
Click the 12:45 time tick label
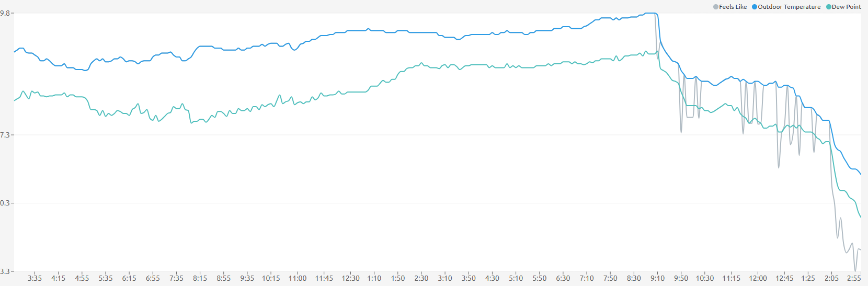pyautogui.click(x=784, y=278)
